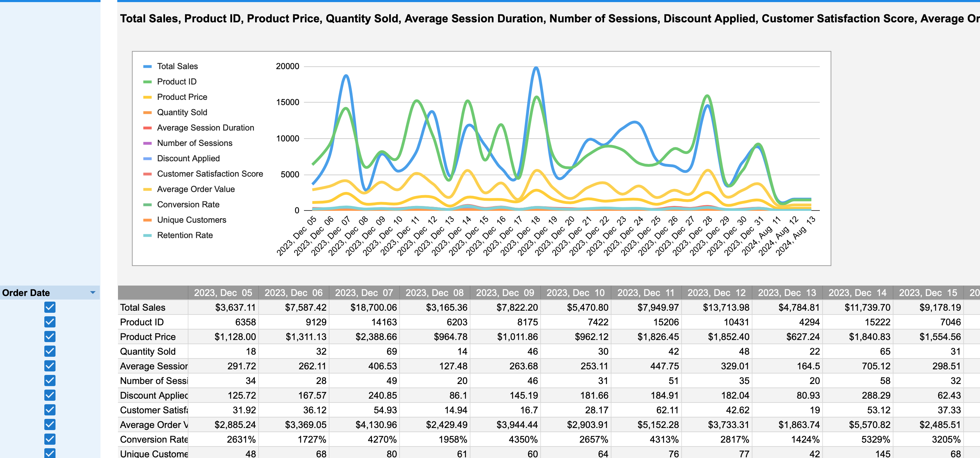Click the 2023, Dec 06 column header
Viewport: 980px width, 458px height.
[294, 293]
